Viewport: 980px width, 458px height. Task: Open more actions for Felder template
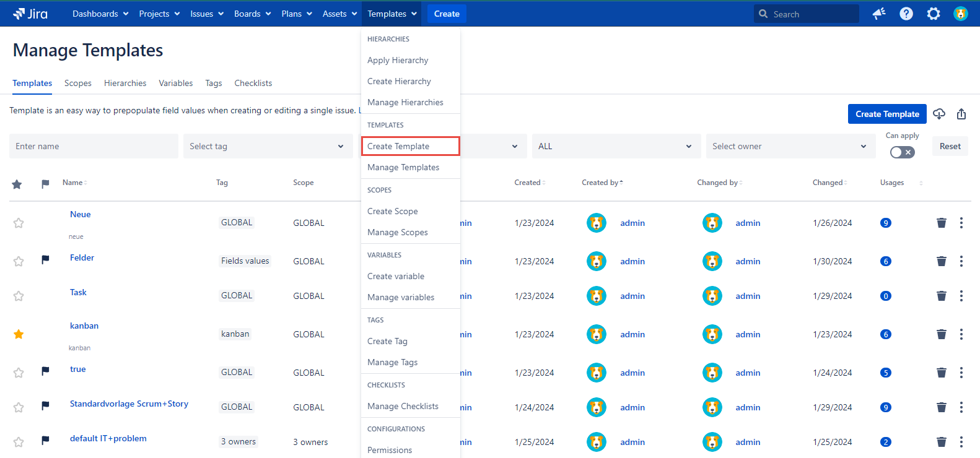click(x=961, y=261)
